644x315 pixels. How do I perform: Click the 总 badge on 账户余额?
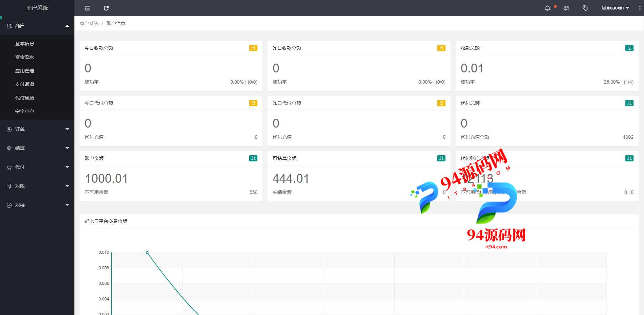point(253,158)
